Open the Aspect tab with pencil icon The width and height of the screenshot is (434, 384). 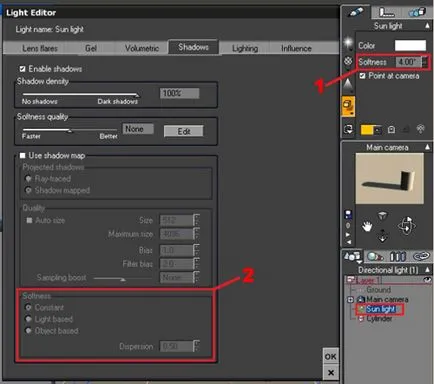[x=355, y=13]
